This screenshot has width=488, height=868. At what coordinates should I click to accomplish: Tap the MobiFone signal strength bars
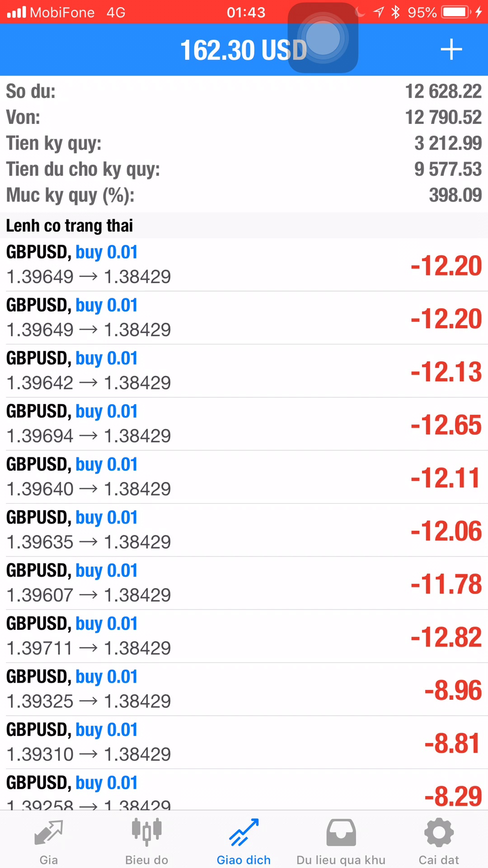click(17, 12)
